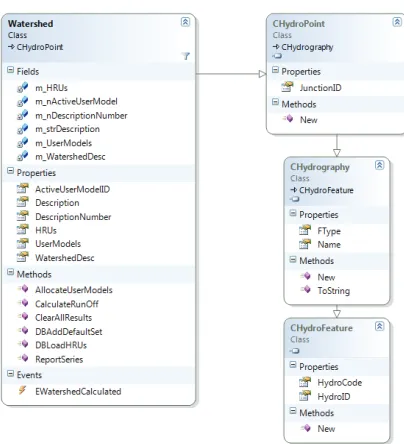Click property icon beside ActiveUserModelID

(x=23, y=189)
